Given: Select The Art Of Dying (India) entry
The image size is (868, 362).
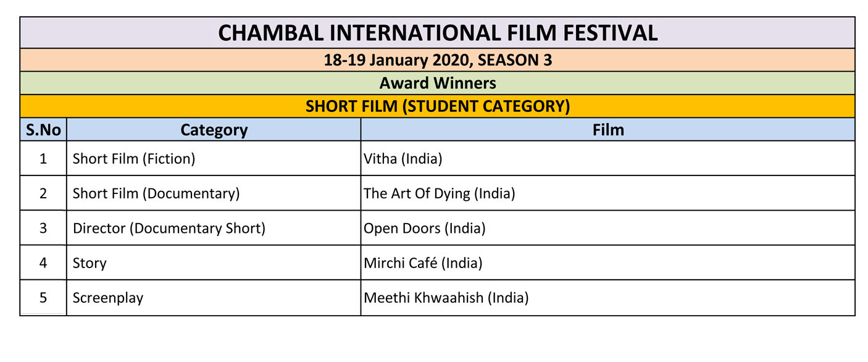Looking at the screenshot, I should click(608, 193).
